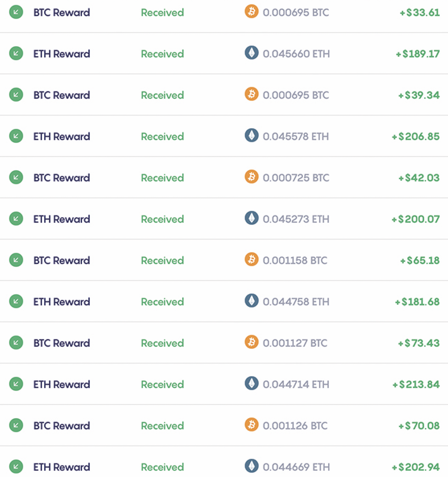
Task: Select Received label on +$73.43 row
Action: [162, 343]
